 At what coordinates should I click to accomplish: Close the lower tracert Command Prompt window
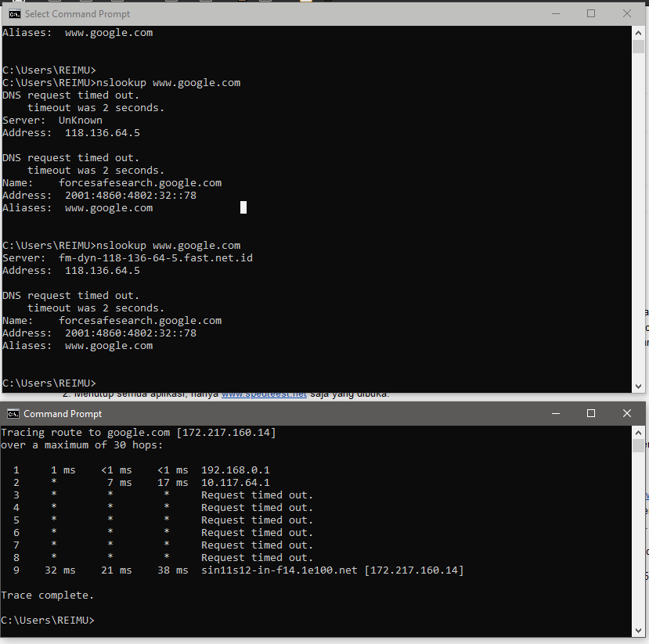[627, 413]
